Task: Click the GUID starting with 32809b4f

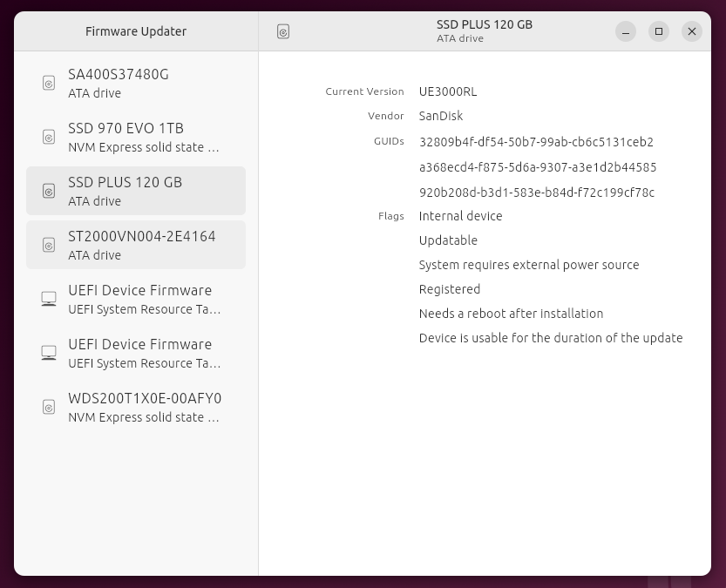Action: 536,142
